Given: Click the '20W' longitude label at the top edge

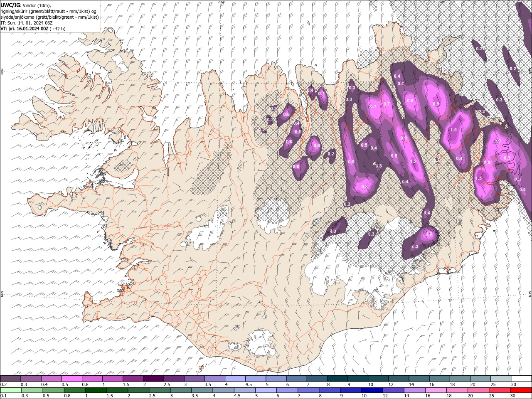Looking at the screenshot, I should click(x=221, y=2).
